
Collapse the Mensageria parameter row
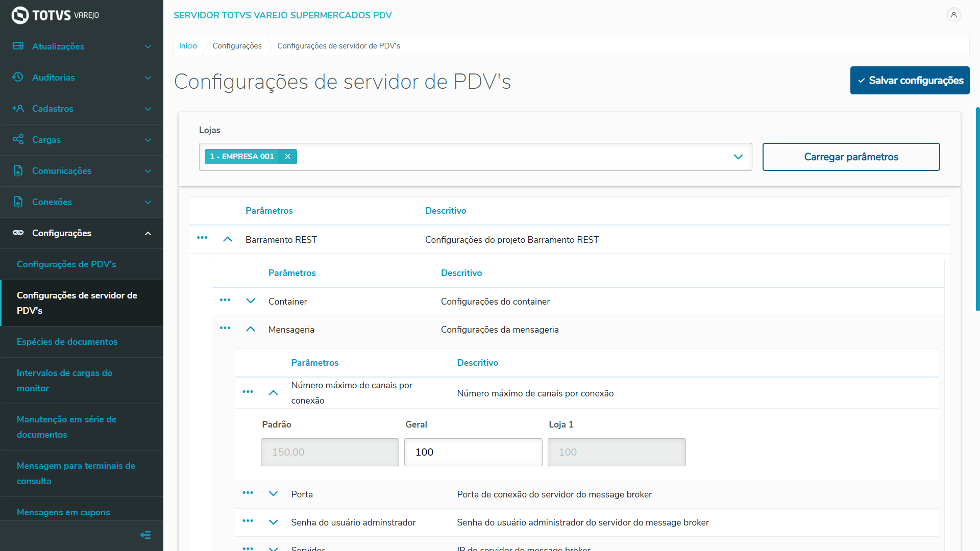pyautogui.click(x=251, y=329)
